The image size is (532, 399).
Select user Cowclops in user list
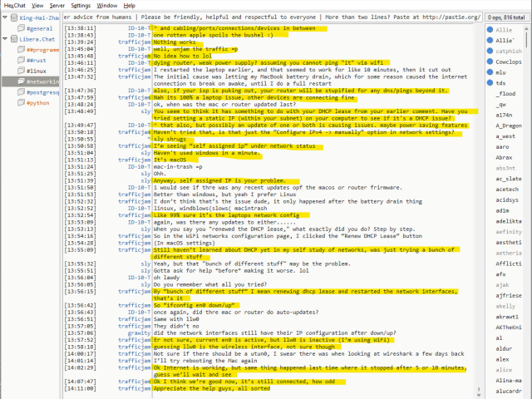point(508,62)
